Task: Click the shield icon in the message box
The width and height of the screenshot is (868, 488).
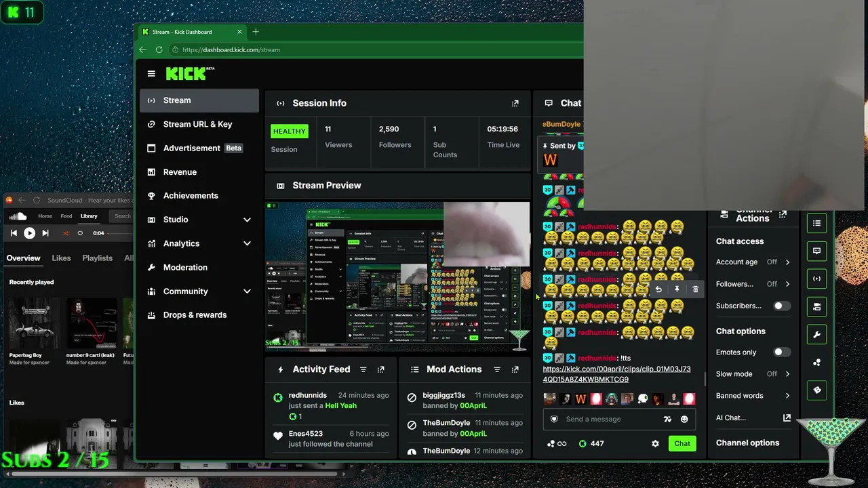Action: coord(554,419)
